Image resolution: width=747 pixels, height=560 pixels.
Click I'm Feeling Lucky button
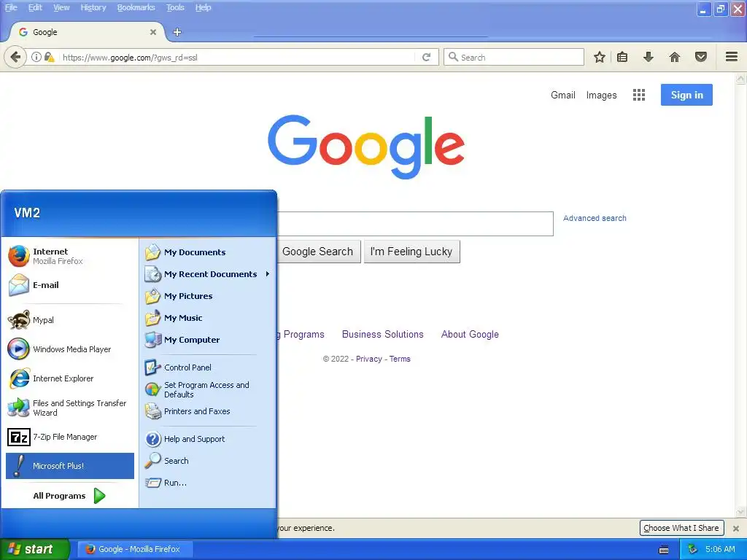411,252
